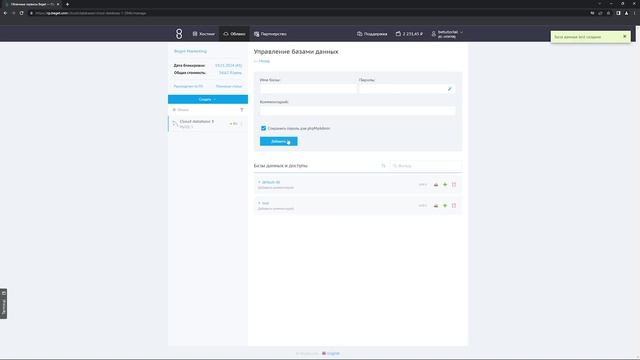
Task: Add access to test database with plus icon
Action: point(445,205)
